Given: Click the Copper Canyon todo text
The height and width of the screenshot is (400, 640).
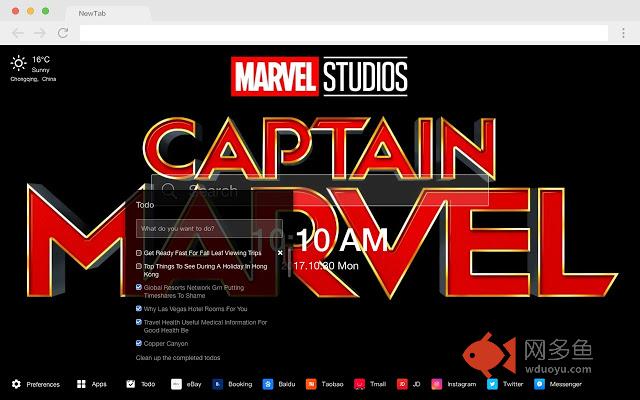Looking at the screenshot, I should tap(166, 344).
